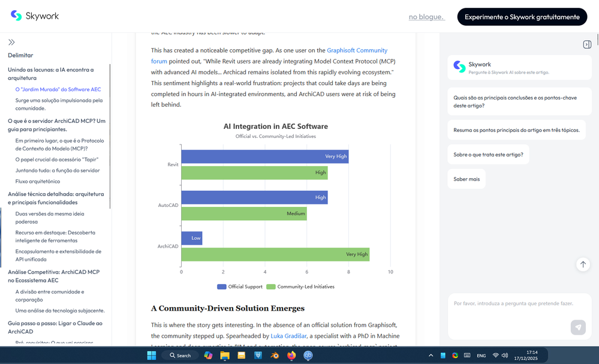The image size is (599, 364).
Task: Select 'Quais são as principais conclusões' suggestion
Action: pos(519,101)
